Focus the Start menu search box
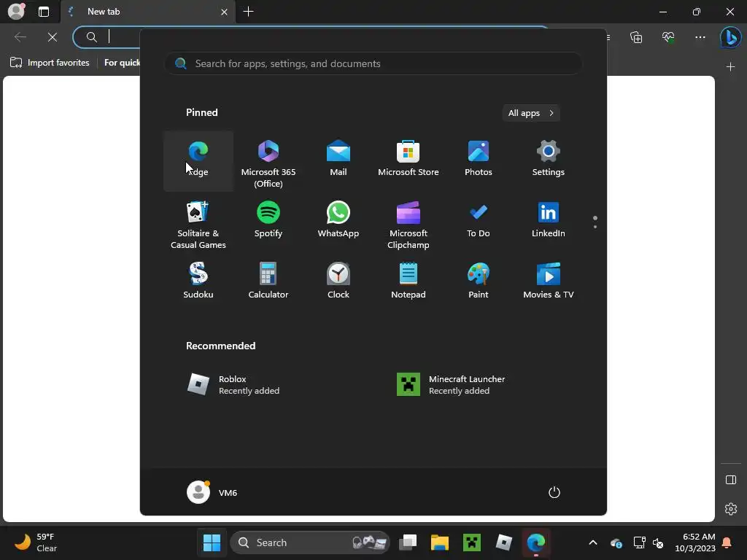Image resolution: width=747 pixels, height=560 pixels. pyautogui.click(x=373, y=63)
